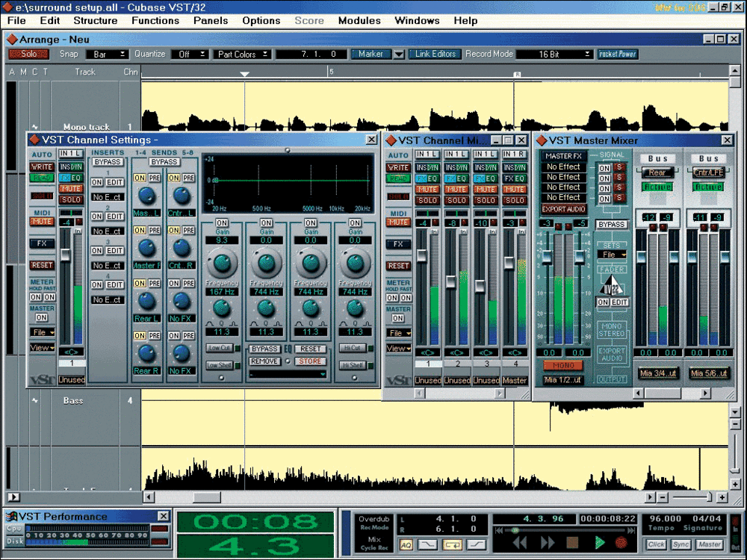Click the EXPORT AUDIO button under Master FX
Screen dimensions: 747x560
[x=564, y=209]
